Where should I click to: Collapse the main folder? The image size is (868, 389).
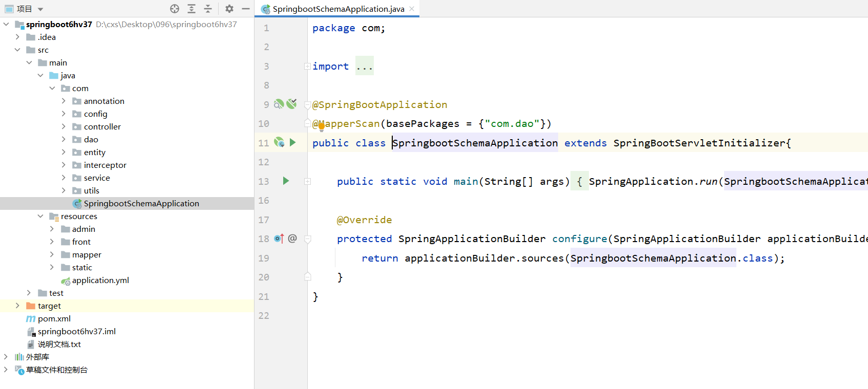[x=29, y=62]
